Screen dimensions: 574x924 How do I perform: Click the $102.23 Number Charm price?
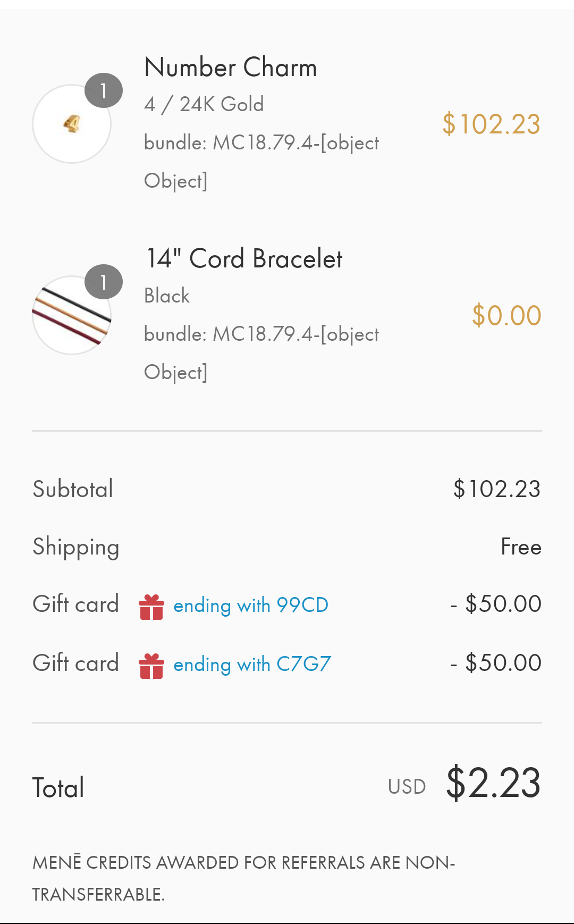coord(492,124)
